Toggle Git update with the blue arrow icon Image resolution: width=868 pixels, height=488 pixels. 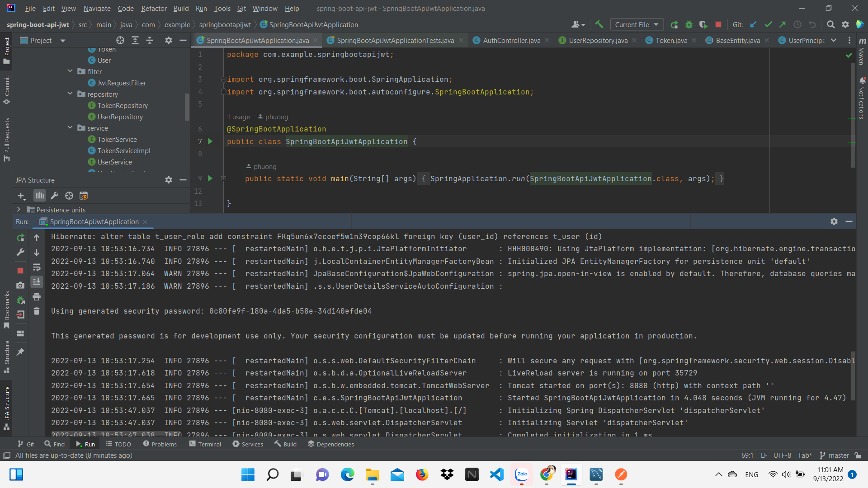coord(753,24)
